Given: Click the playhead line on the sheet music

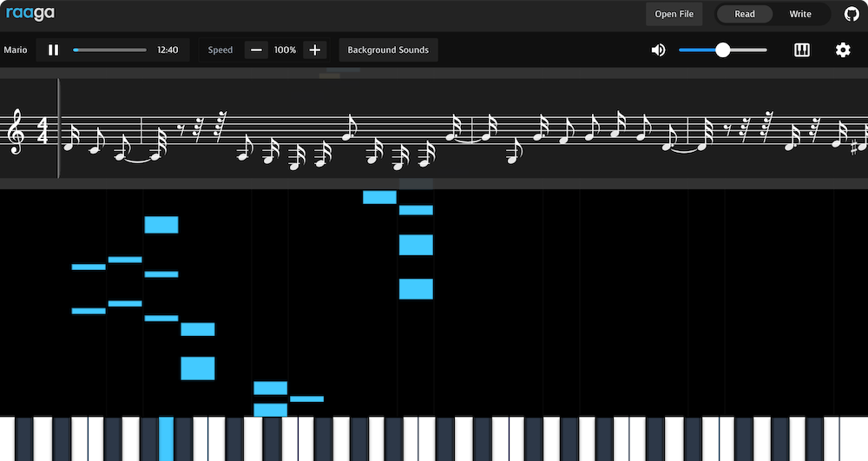Looking at the screenshot, I should pos(58,128).
